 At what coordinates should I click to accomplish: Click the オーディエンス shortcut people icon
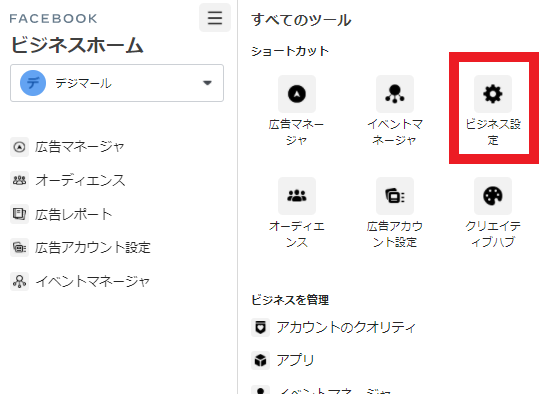297,196
